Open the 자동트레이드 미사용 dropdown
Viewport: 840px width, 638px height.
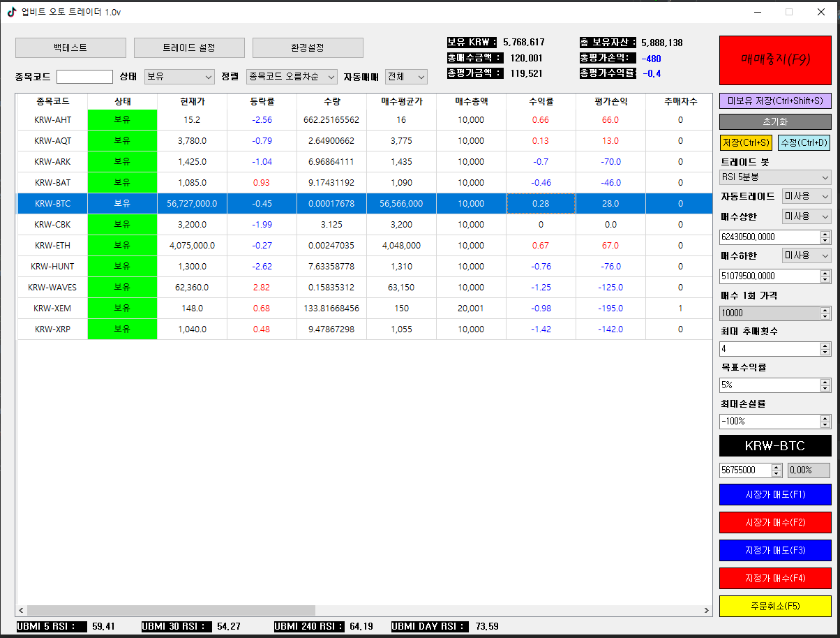pyautogui.click(x=807, y=196)
